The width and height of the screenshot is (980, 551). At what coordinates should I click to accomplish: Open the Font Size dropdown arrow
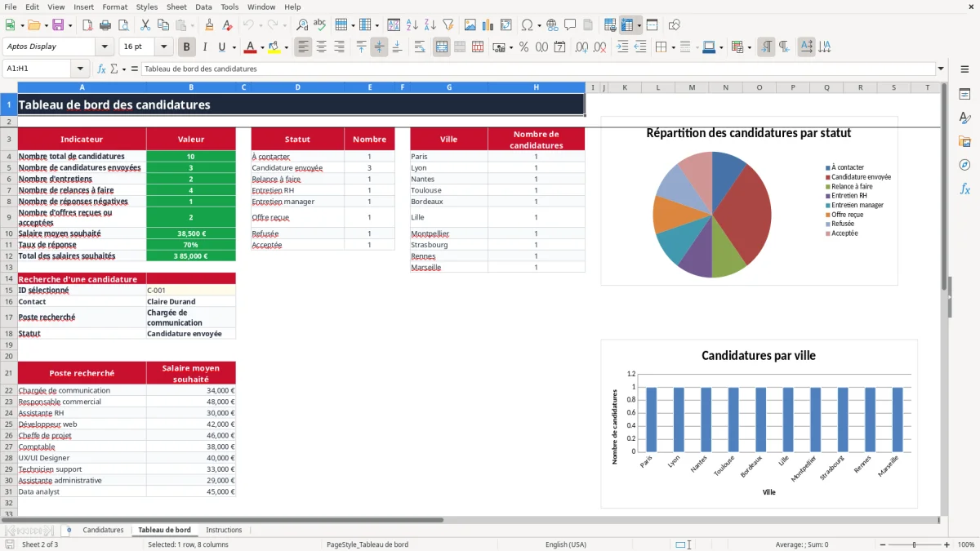tap(163, 47)
